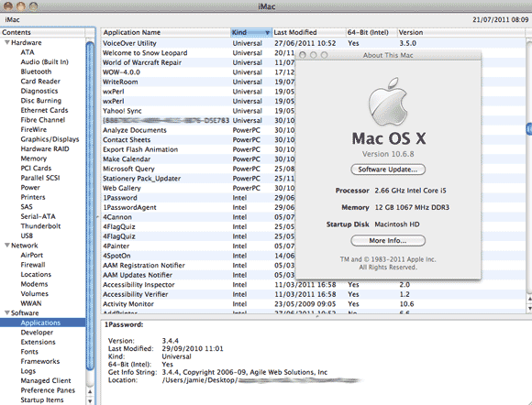Select Hardware RAID in the sidebar
This screenshot has width=532, height=405.
[x=45, y=148]
